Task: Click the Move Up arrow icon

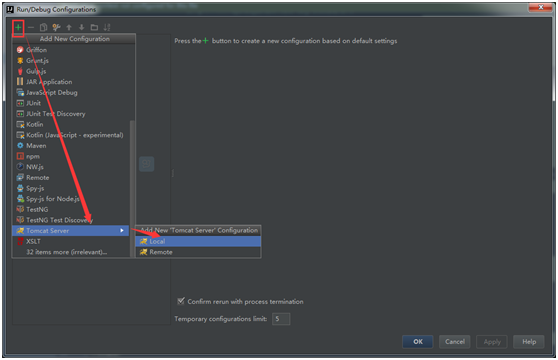Action: point(69,27)
